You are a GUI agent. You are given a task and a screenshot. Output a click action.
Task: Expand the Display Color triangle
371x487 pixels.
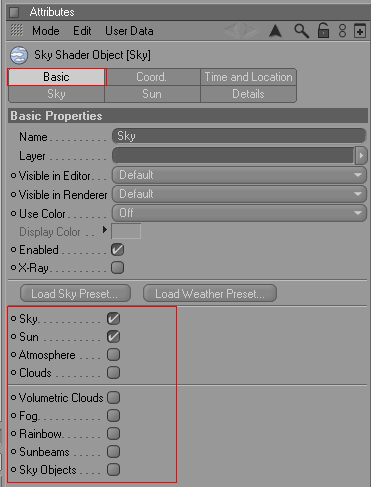pyautogui.click(x=105, y=230)
